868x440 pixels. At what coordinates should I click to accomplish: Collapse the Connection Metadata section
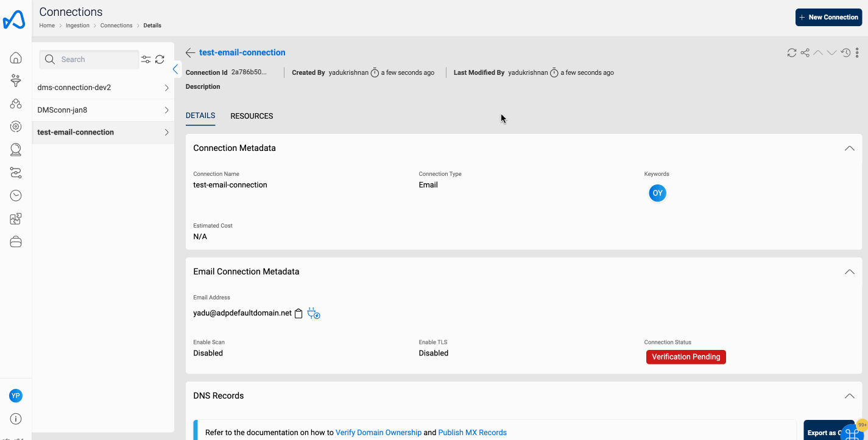tap(849, 148)
